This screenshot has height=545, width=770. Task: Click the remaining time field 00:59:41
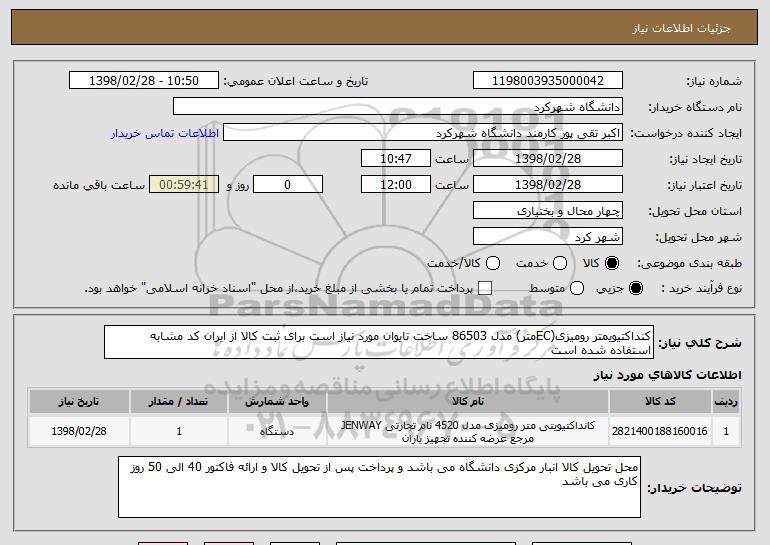pyautogui.click(x=184, y=185)
